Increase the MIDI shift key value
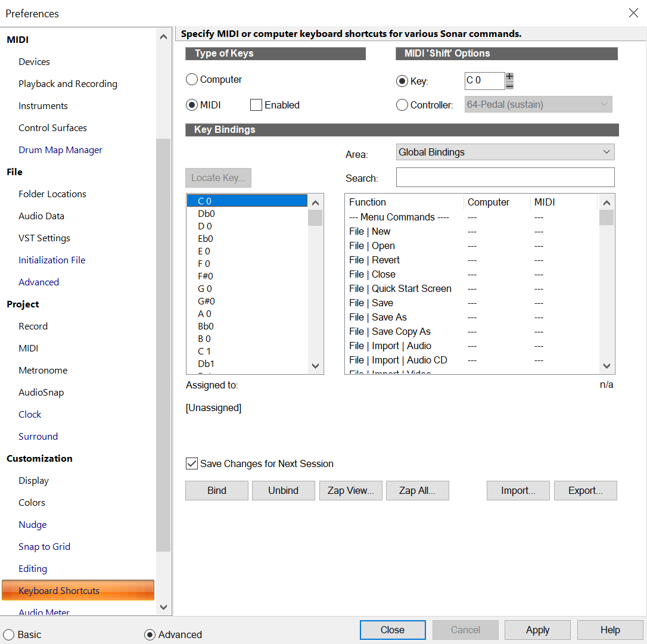647x644 pixels. (509, 76)
